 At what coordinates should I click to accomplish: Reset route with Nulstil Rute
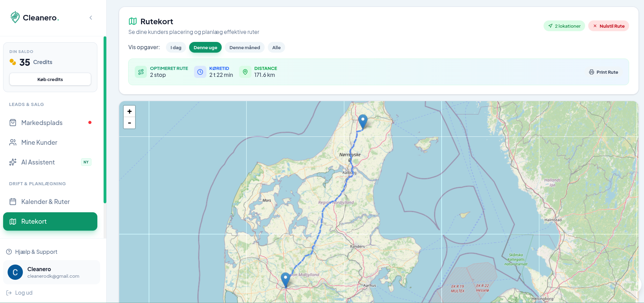(x=608, y=26)
